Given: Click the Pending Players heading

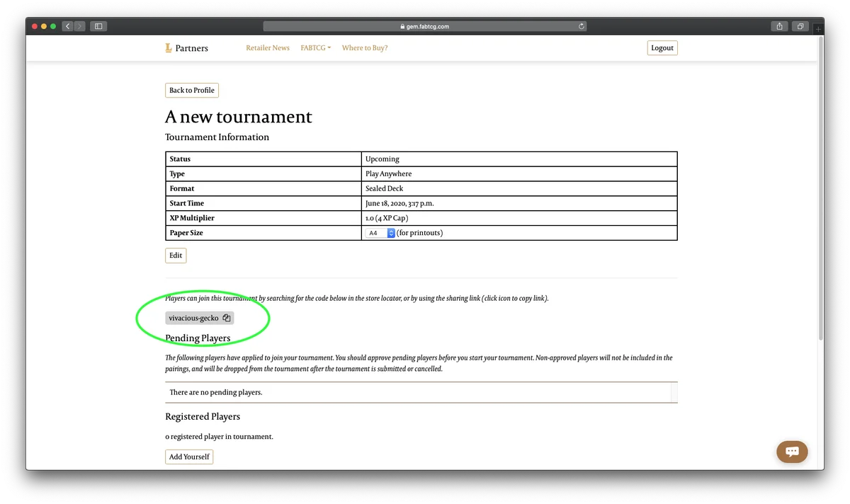Looking at the screenshot, I should click(x=198, y=338).
